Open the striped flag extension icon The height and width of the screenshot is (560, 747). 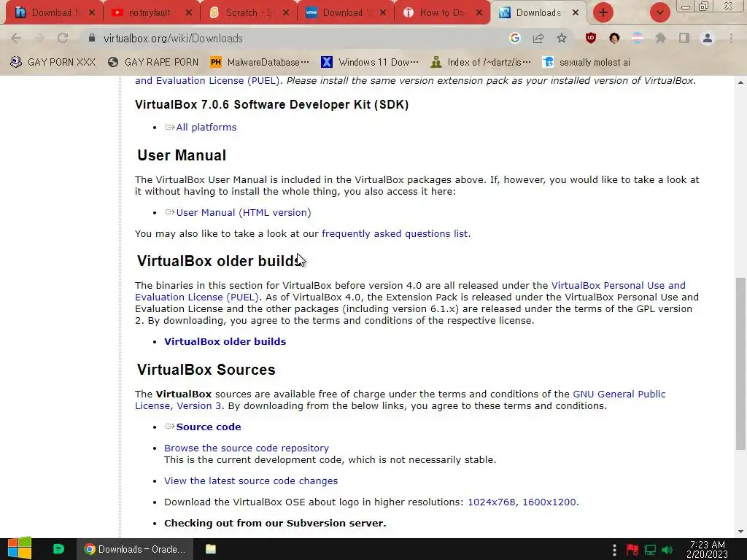pos(638,38)
